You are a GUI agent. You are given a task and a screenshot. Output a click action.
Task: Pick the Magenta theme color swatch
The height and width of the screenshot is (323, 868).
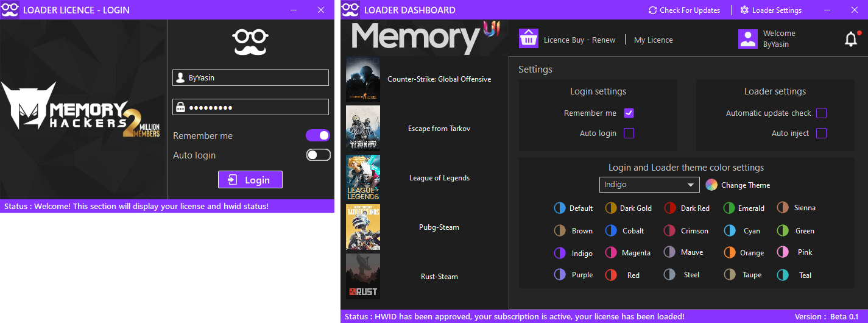pos(610,252)
